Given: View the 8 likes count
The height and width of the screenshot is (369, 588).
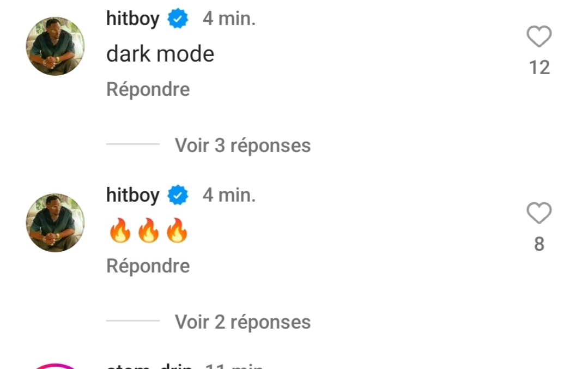Looking at the screenshot, I should pyautogui.click(x=539, y=244).
